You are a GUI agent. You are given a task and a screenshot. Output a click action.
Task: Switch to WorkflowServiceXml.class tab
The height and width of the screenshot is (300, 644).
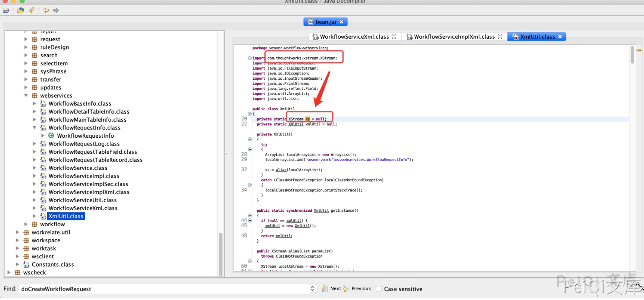coord(354,36)
